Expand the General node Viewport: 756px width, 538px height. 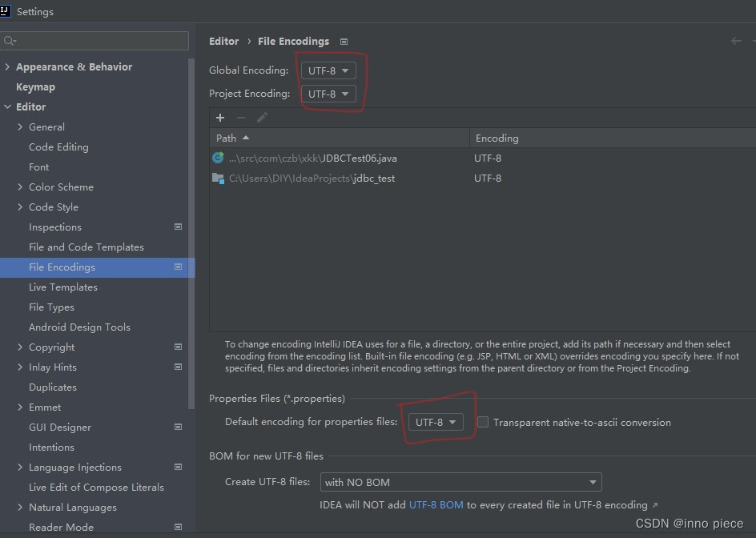pyautogui.click(x=20, y=126)
